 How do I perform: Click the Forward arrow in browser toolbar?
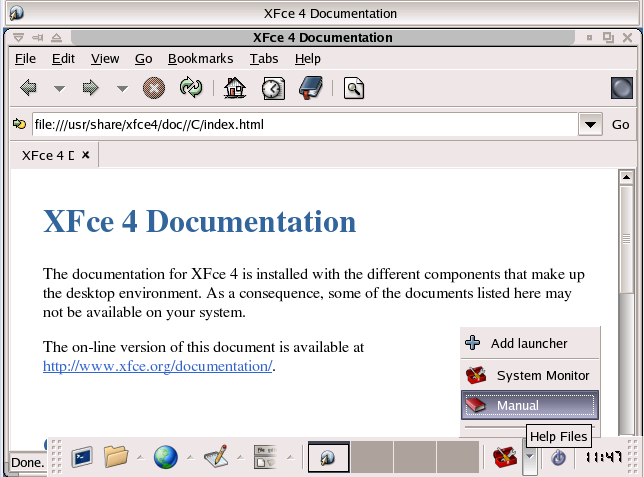click(91, 88)
